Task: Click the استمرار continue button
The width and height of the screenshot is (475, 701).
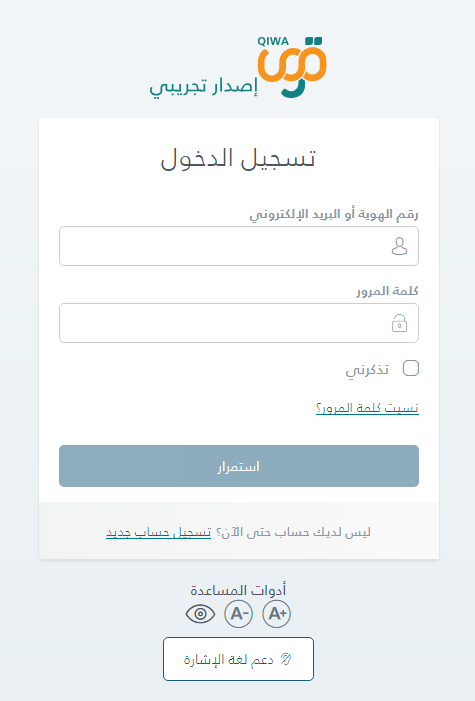Action: pyautogui.click(x=239, y=466)
